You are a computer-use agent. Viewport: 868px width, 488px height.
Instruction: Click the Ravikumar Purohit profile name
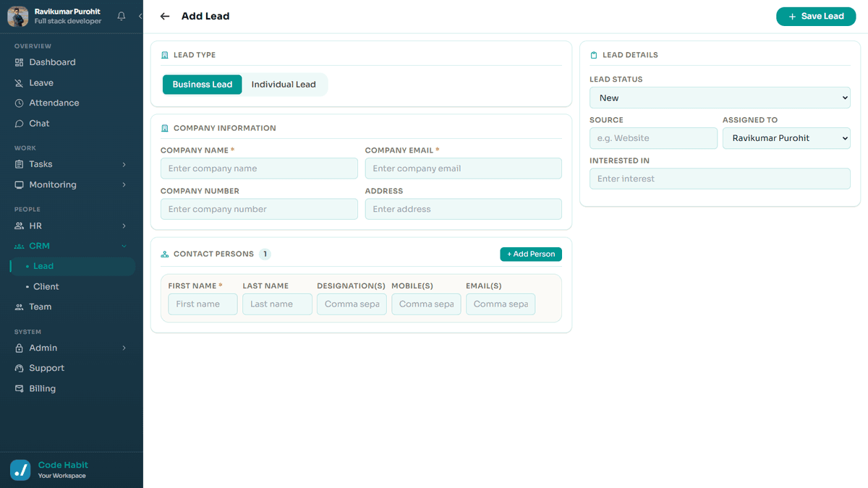[67, 12]
